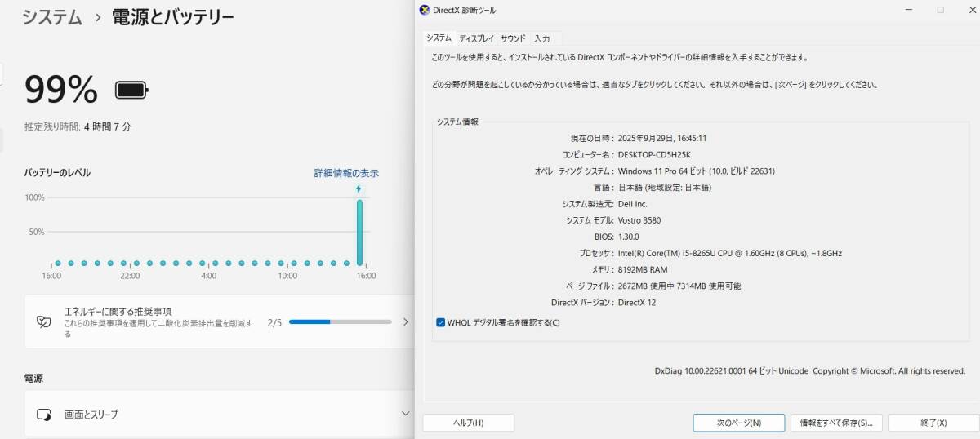Screen dimensions: 980x439
Task: Navigate to システム breadcrumb
Action: click(x=52, y=17)
